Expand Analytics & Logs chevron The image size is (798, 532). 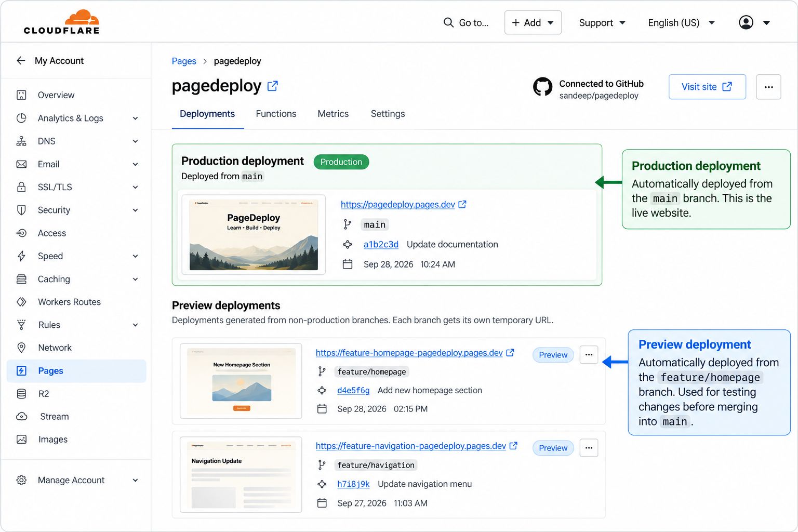click(135, 118)
